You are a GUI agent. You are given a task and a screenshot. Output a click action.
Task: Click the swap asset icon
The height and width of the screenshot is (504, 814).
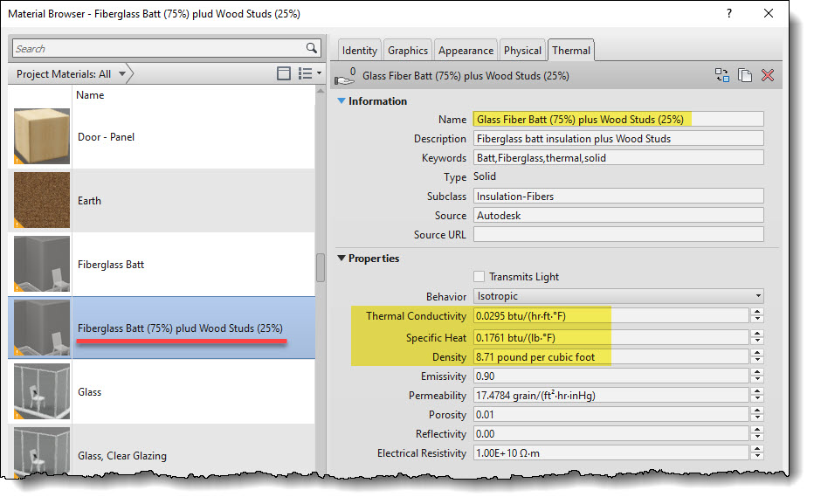click(722, 75)
